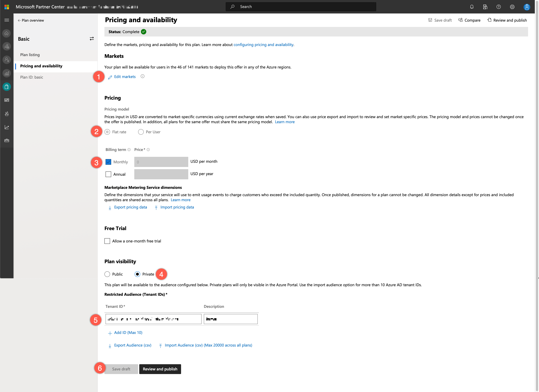Check the Annual billing term checkbox
Screen dimensions: 539x392
click(x=108, y=174)
